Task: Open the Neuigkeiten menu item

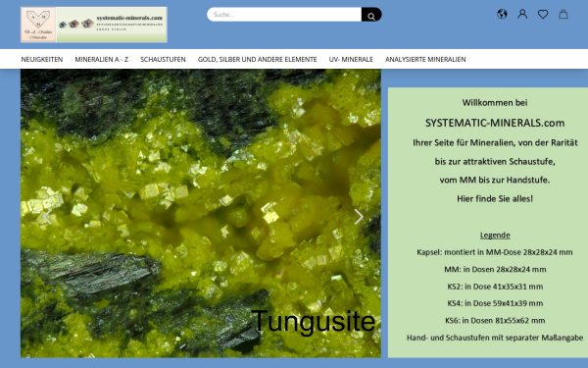Action: point(42,59)
